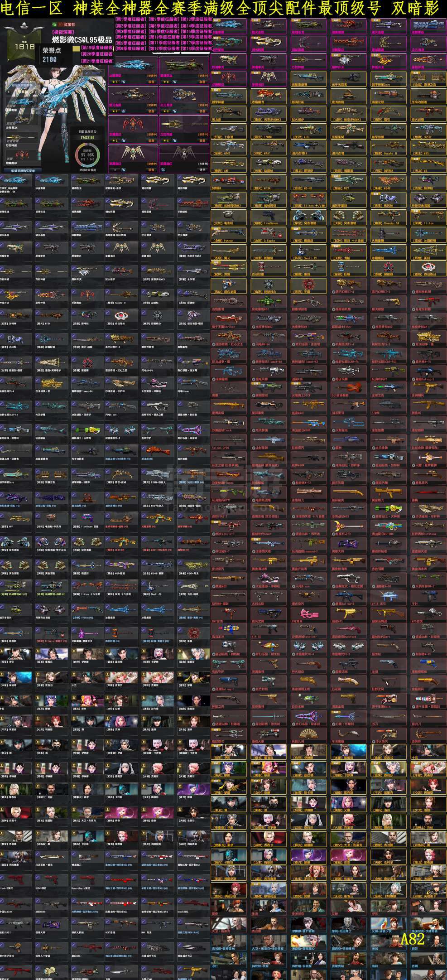
Task: Click the 荣誉点 2100 honor points box
Action: [x=53, y=55]
